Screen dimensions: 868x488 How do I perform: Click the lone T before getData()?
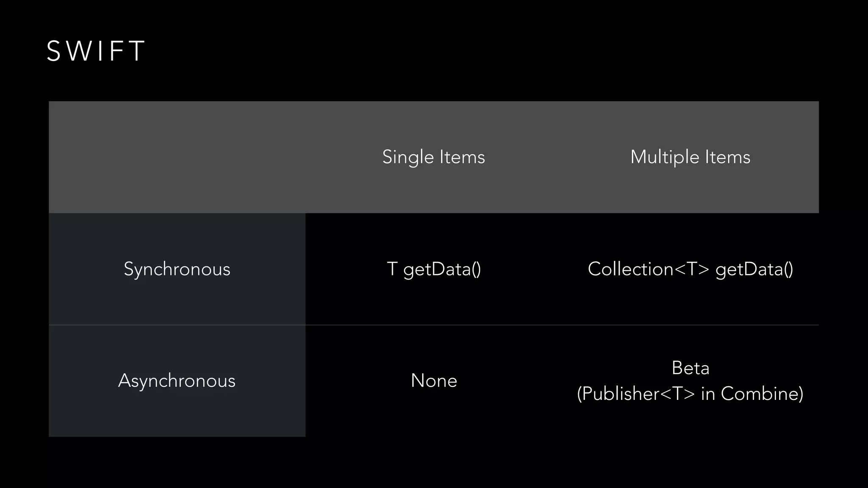pos(392,269)
